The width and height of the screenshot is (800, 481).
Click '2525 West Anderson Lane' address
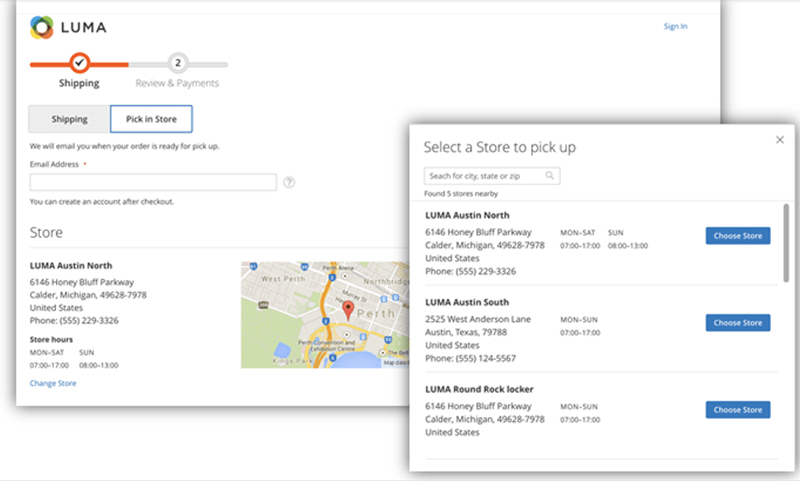pos(478,319)
